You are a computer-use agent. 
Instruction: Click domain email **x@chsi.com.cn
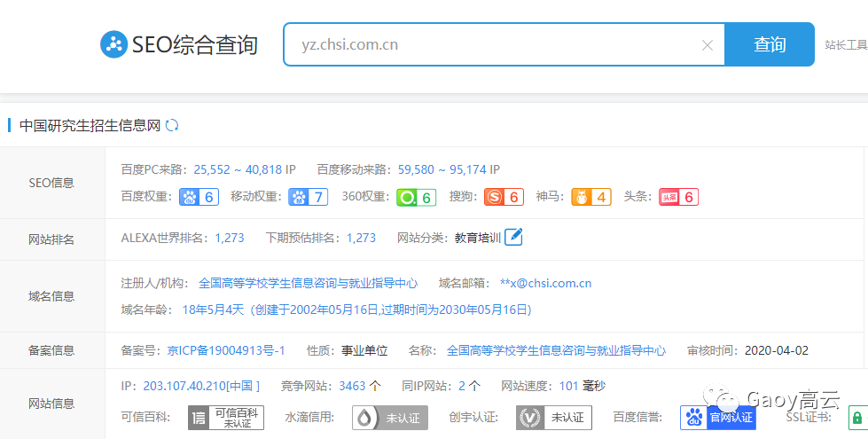[546, 284]
